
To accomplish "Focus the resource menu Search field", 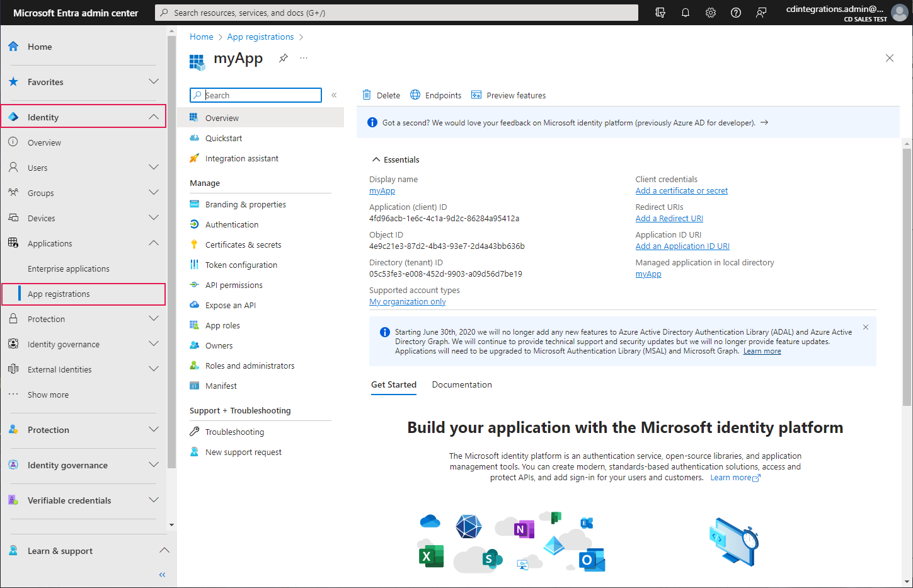I will (x=256, y=95).
